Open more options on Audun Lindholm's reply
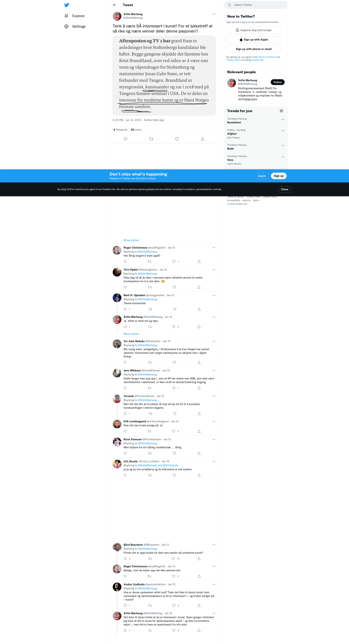 214,585
